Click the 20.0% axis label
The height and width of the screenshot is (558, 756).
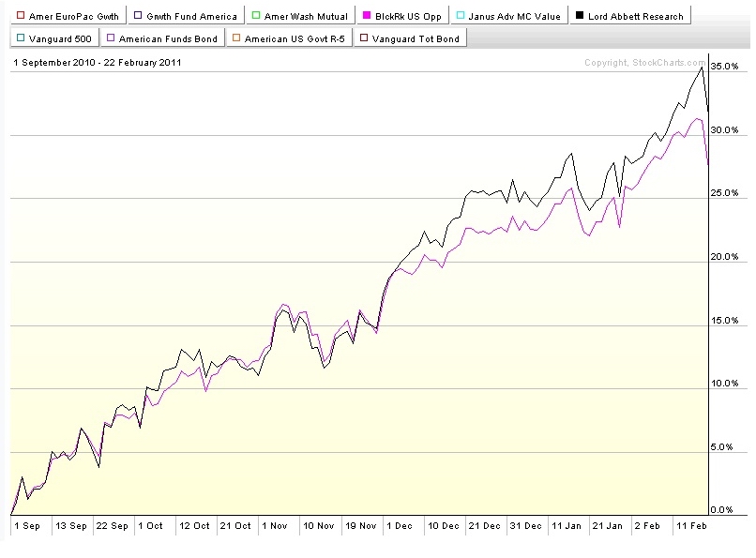tap(724, 257)
